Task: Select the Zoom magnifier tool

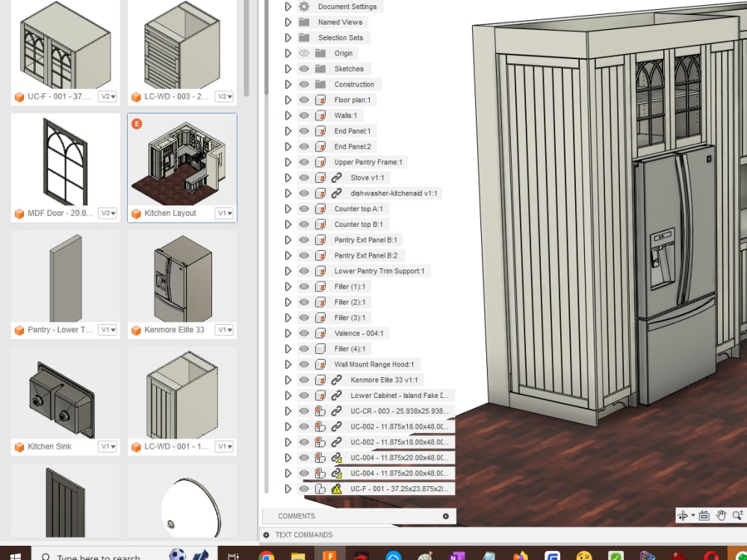Action: [x=737, y=515]
